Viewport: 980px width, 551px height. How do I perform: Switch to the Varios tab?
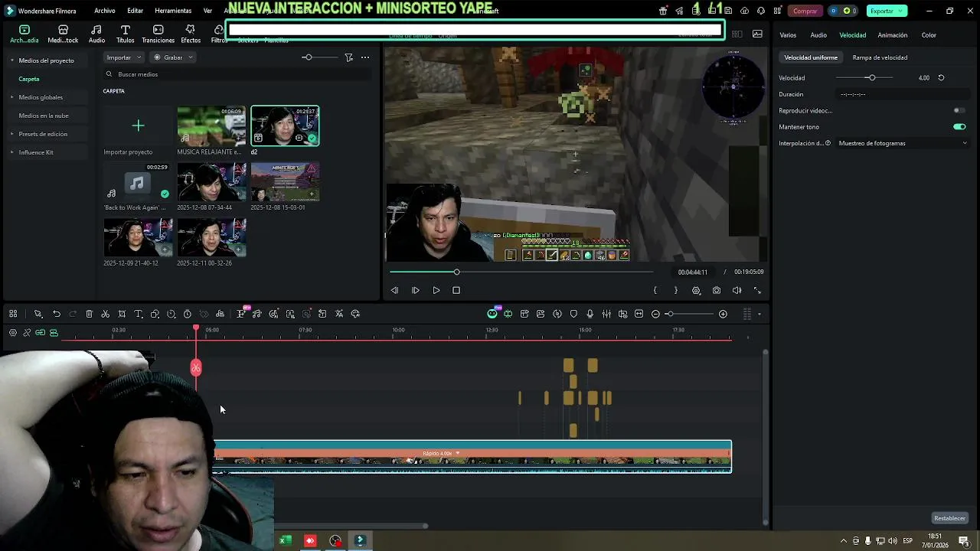(788, 35)
